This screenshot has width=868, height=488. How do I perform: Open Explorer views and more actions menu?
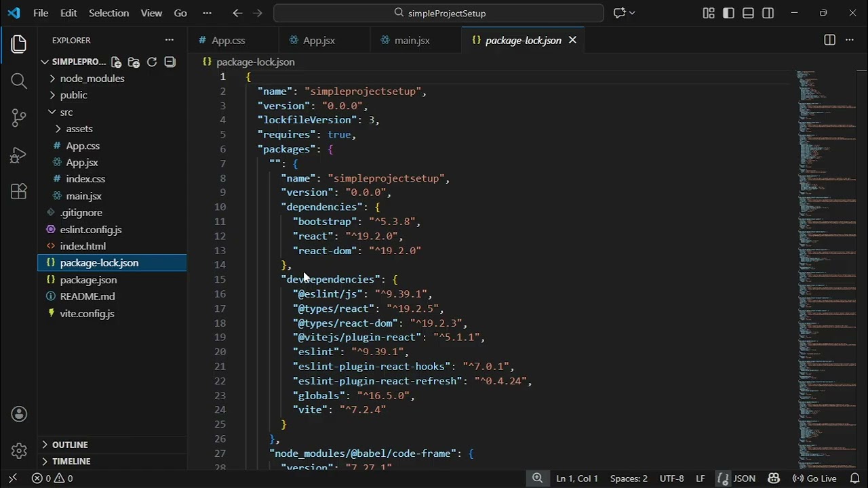point(170,40)
